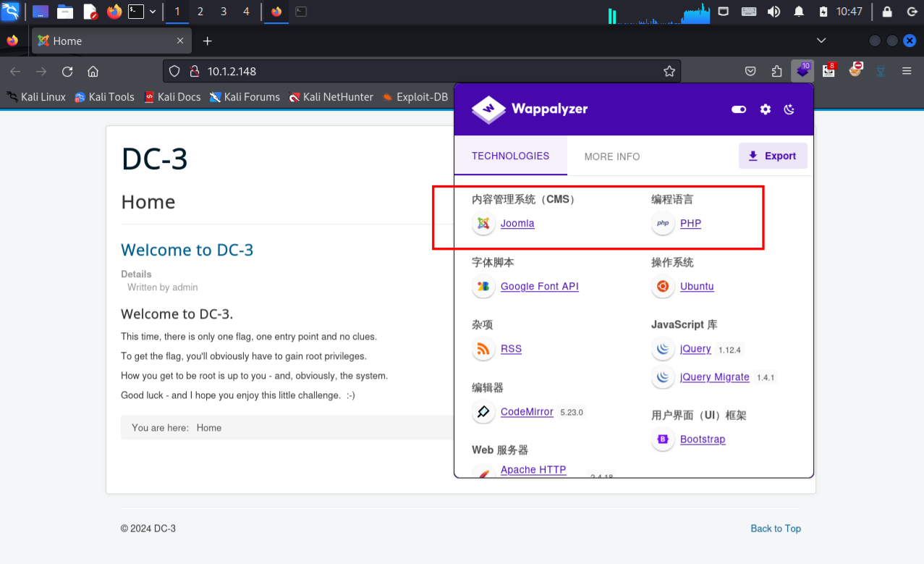This screenshot has height=564, width=924.
Task: Click the Google Font API logo icon
Action: [x=483, y=286]
